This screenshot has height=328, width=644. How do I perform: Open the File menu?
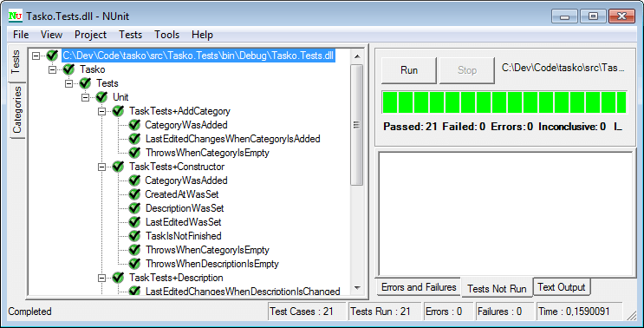click(x=21, y=35)
